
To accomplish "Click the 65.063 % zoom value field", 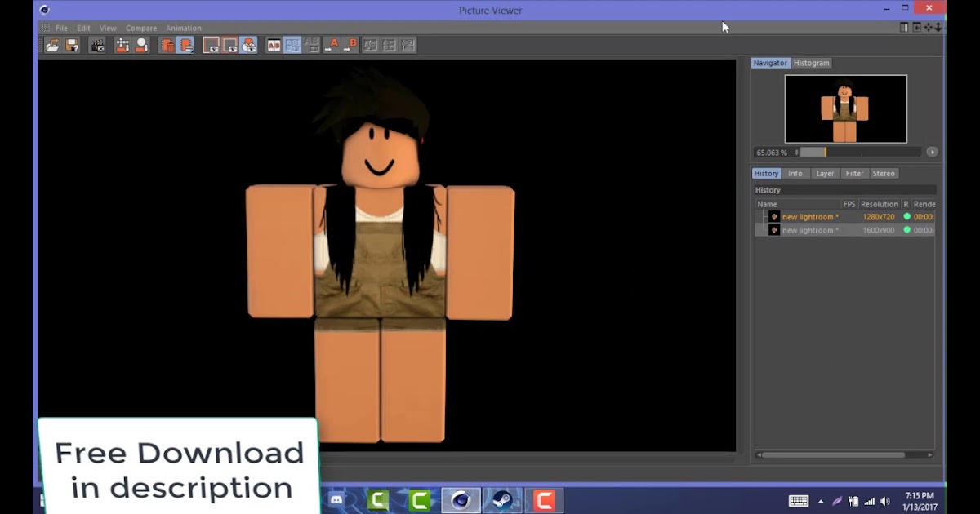I will [772, 153].
